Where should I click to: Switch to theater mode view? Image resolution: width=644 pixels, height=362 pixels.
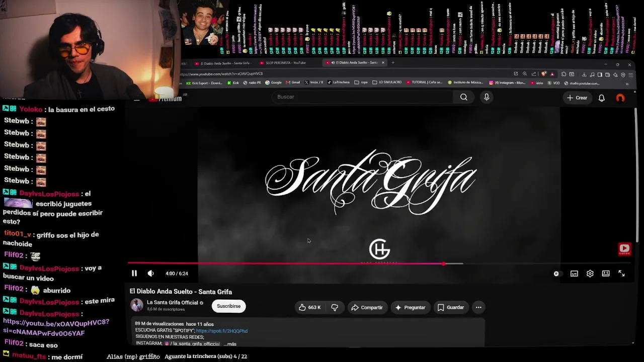pyautogui.click(x=606, y=274)
